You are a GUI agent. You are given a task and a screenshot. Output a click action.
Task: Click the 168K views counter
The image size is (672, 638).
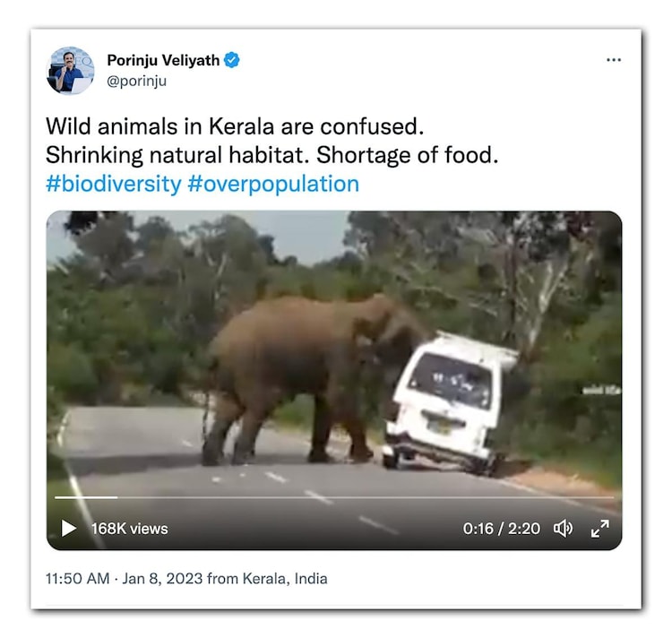[x=129, y=529]
